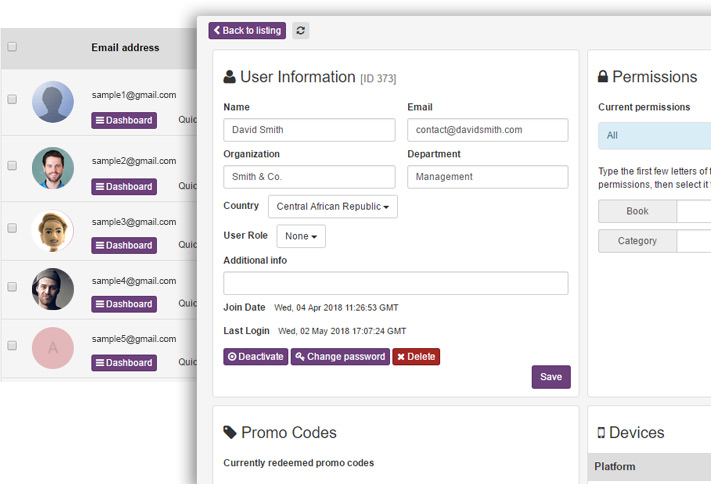Expand the Country dropdown
This screenshot has width=711, height=484.
[332, 207]
